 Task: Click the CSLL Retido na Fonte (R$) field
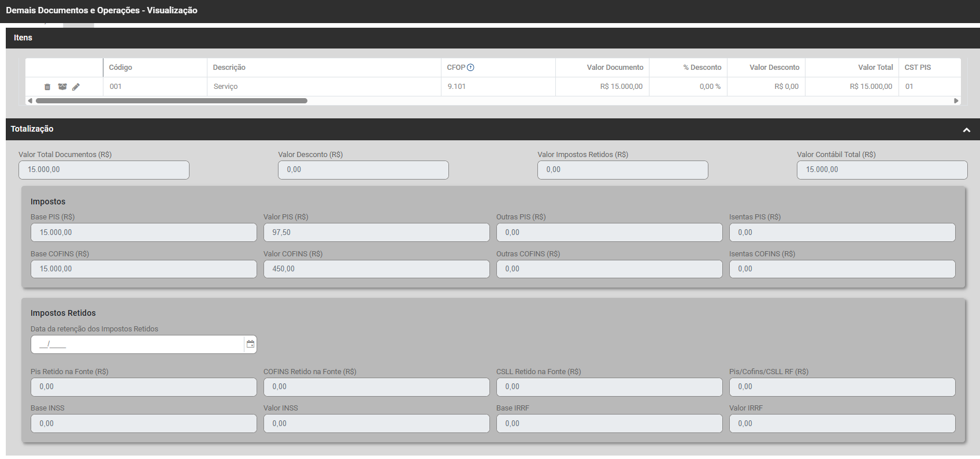click(x=610, y=387)
